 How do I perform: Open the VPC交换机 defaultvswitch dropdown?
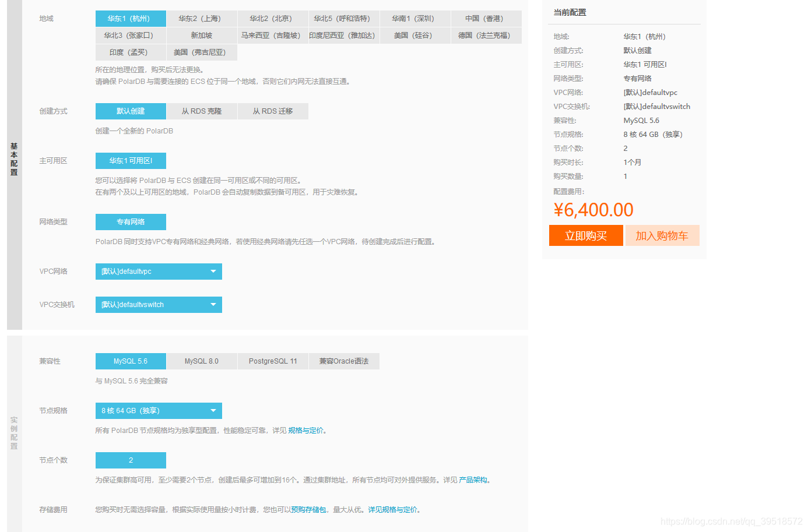(x=159, y=305)
